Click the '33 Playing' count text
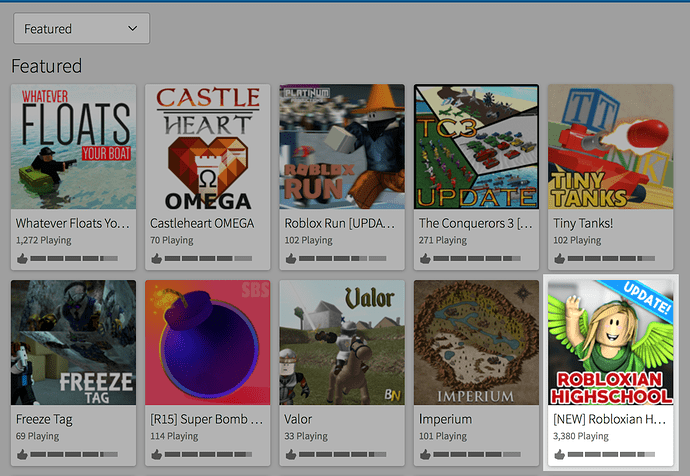Image resolution: width=690 pixels, height=476 pixels. click(x=306, y=436)
